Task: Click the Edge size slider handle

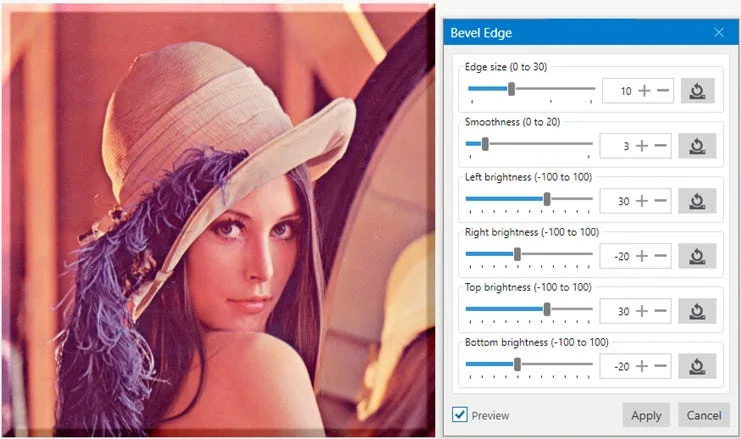Action: [x=511, y=88]
